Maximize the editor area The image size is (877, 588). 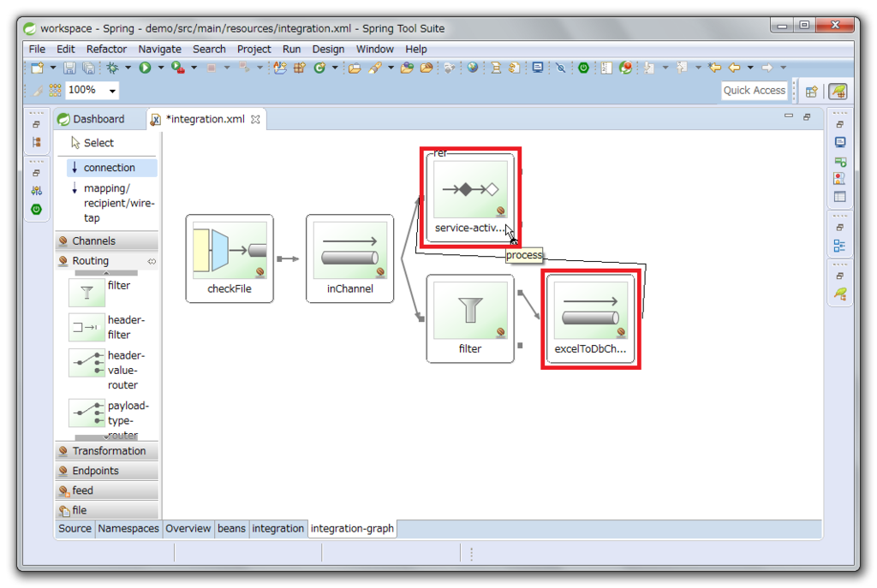807,116
